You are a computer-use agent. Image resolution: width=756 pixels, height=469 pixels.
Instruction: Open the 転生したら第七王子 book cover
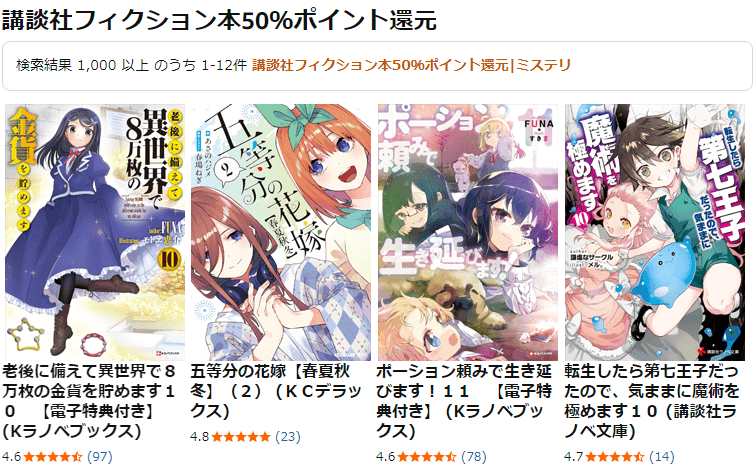pos(655,232)
